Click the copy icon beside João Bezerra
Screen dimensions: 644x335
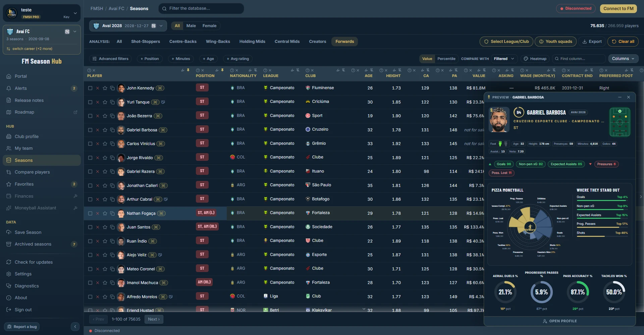pyautogui.click(x=112, y=116)
